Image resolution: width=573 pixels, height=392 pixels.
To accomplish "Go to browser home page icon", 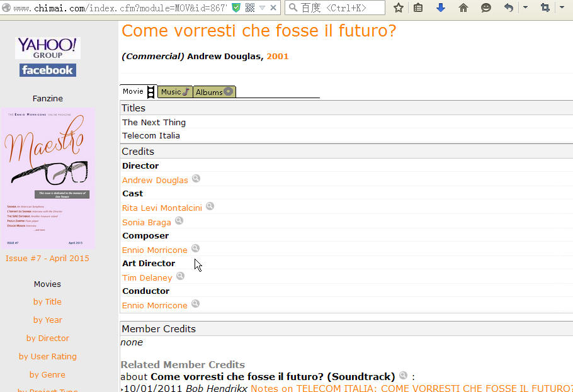I will 463,8.
